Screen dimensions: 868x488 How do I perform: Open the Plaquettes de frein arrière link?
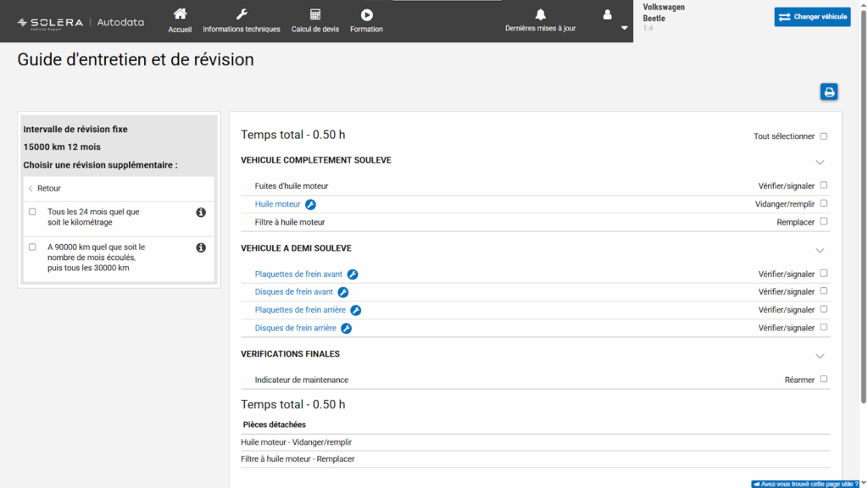pyautogui.click(x=300, y=310)
